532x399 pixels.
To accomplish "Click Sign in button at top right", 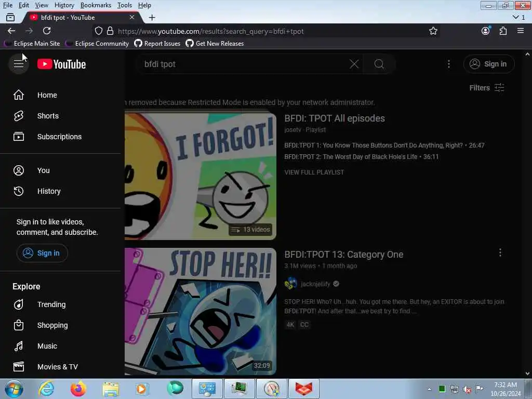I will [489, 64].
